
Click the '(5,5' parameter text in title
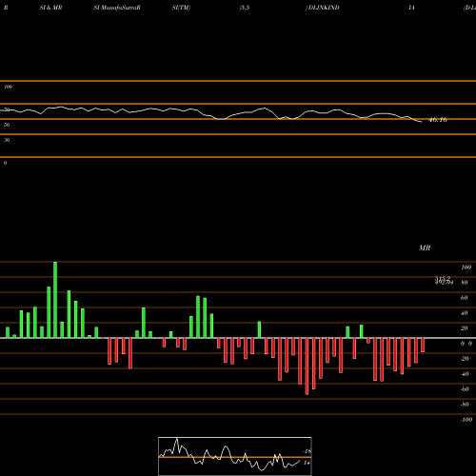click(x=245, y=8)
